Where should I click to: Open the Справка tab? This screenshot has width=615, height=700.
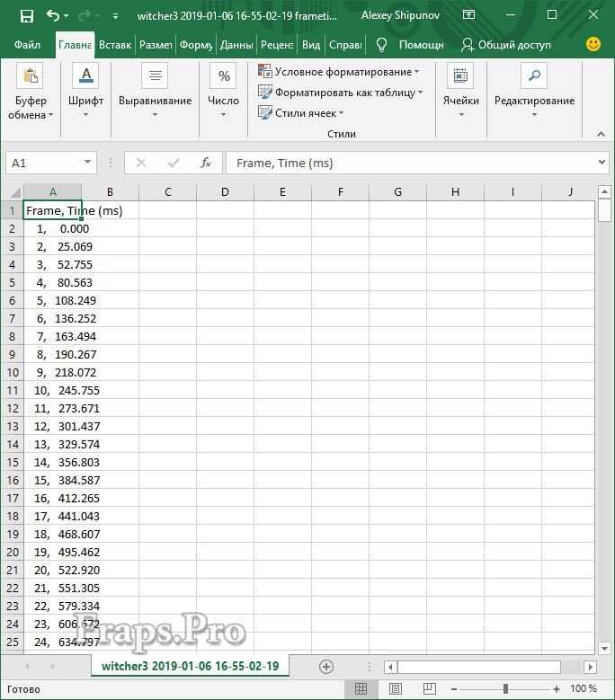click(345, 45)
